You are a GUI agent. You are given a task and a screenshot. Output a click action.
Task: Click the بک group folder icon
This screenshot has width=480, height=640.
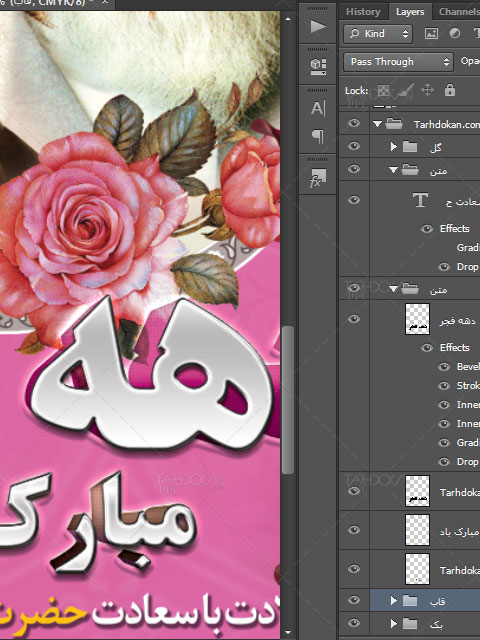(x=410, y=624)
